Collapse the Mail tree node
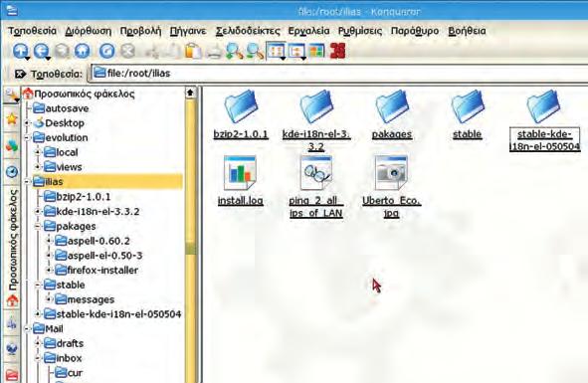The width and height of the screenshot is (588, 383). click(27, 329)
